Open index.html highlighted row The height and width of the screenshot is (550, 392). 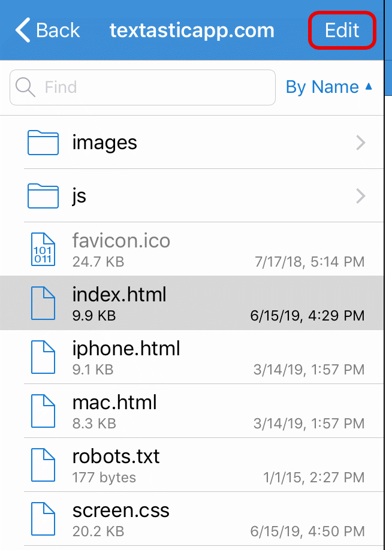192,303
